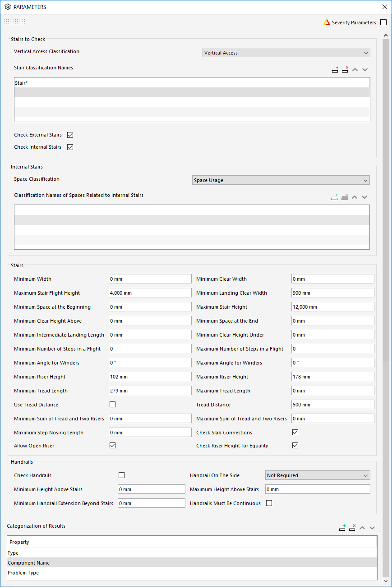This screenshot has width=392, height=588.
Task: Toggle Check Internal Stairs checkbox
Action: [70, 147]
